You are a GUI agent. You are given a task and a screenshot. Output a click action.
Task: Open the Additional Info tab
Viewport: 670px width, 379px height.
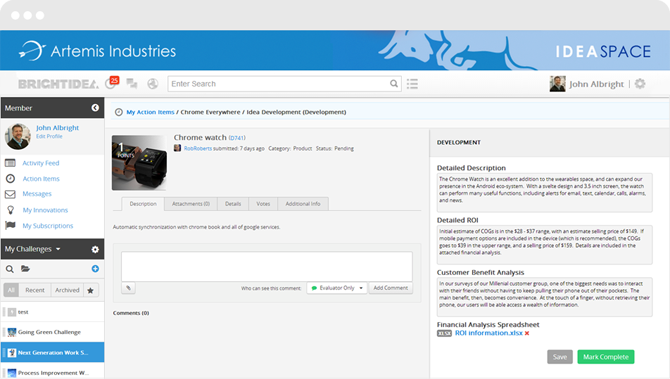pyautogui.click(x=303, y=204)
